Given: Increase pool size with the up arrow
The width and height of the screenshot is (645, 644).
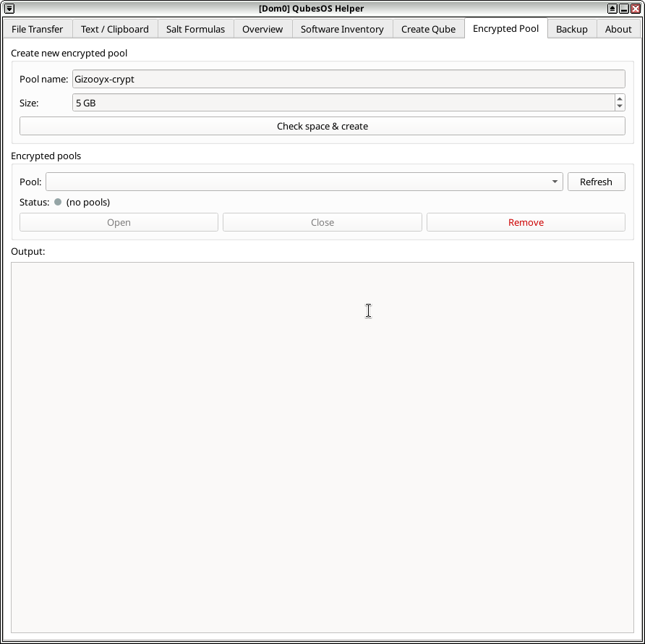Looking at the screenshot, I should point(620,99).
